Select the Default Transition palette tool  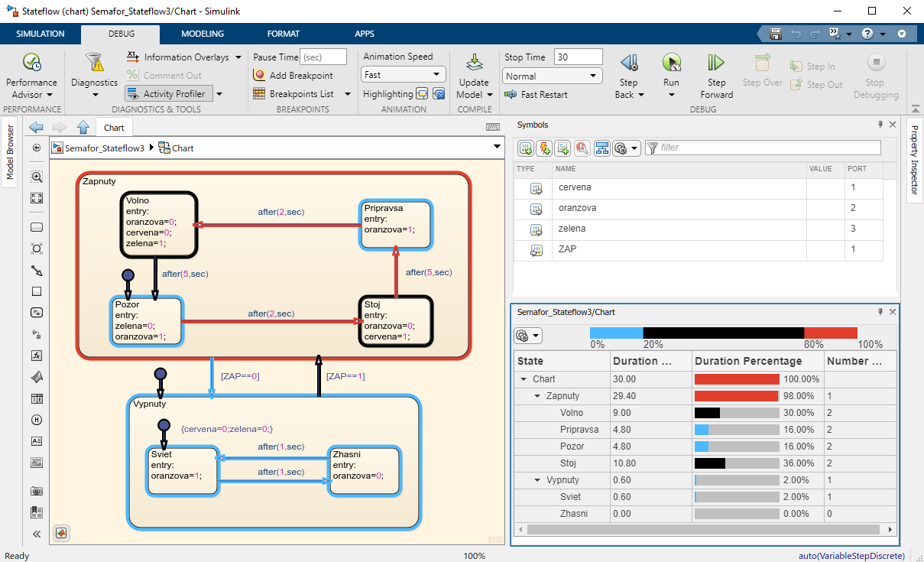(x=37, y=270)
